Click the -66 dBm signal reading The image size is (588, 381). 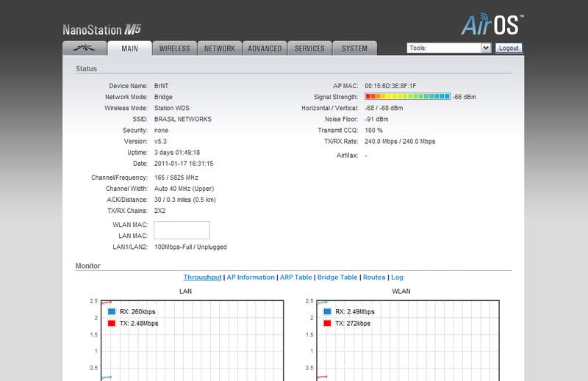tap(465, 97)
